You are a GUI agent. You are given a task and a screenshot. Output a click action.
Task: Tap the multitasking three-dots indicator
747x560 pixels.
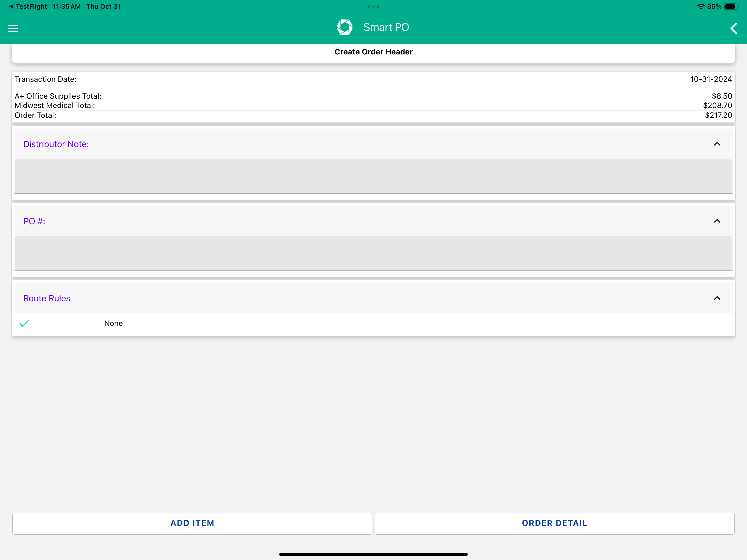click(x=373, y=6)
